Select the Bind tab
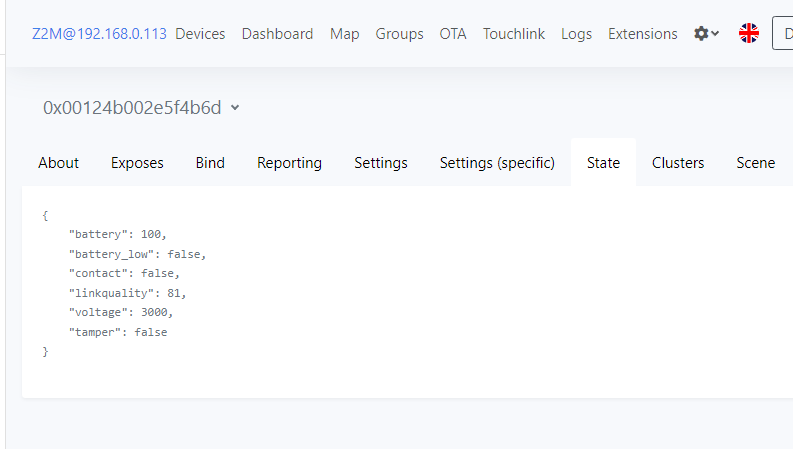 tap(210, 163)
